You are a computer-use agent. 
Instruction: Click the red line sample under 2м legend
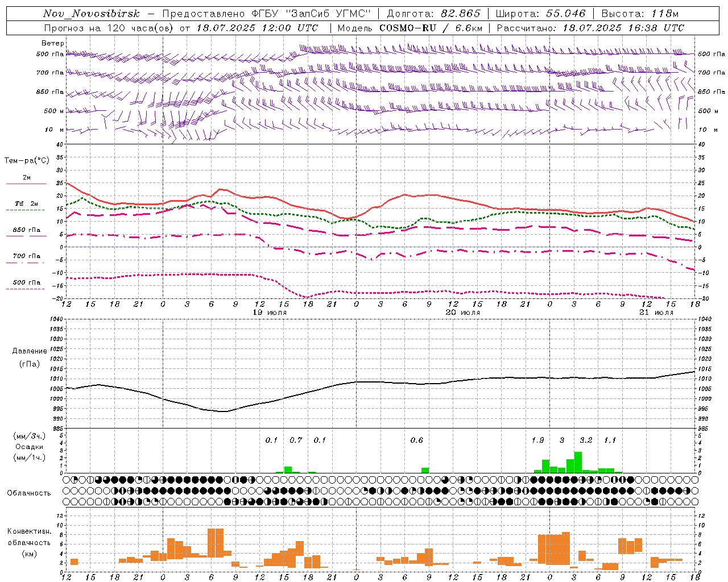(26, 184)
